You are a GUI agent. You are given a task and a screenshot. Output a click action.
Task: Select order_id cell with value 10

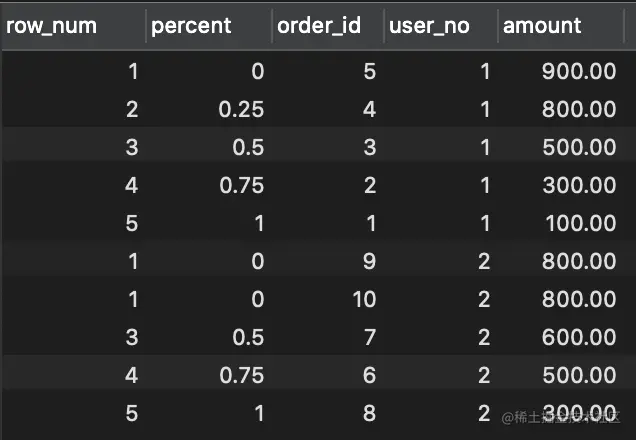(x=364, y=300)
